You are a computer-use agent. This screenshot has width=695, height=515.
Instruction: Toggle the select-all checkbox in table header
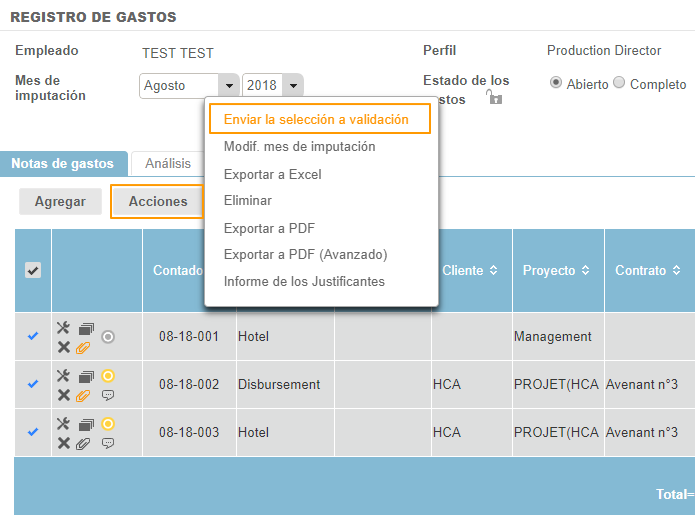33,270
